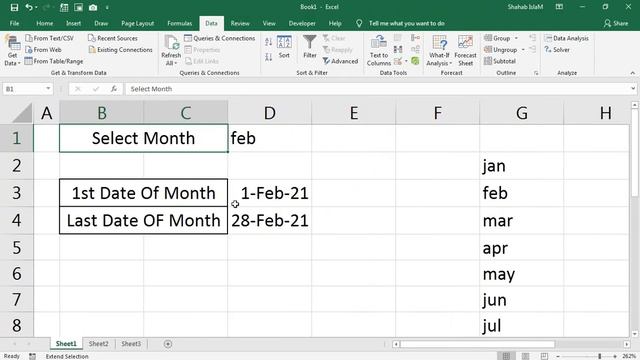Click row 5 header

click(x=16, y=247)
